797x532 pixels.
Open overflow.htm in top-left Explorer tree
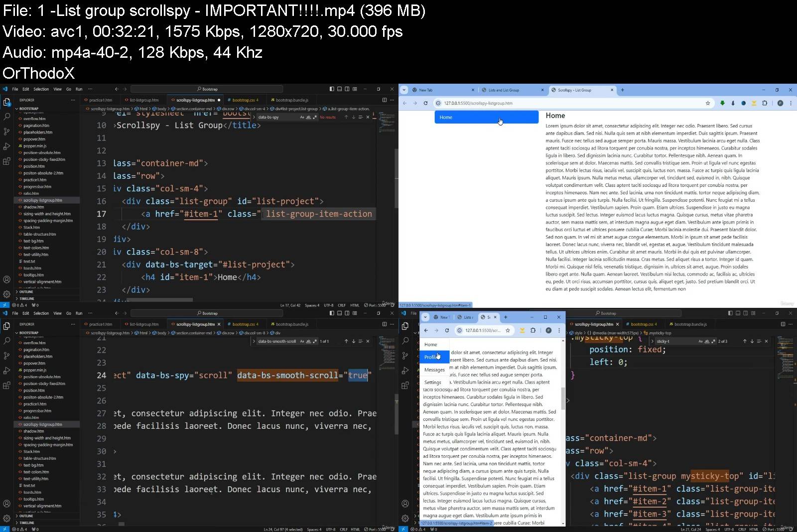click(x=34, y=119)
